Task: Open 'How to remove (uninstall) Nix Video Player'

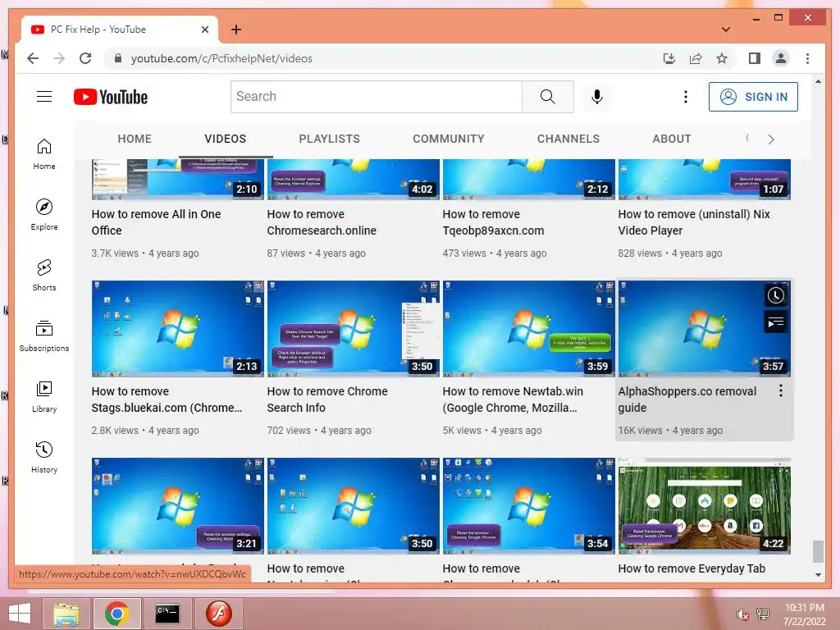Action: pos(694,221)
